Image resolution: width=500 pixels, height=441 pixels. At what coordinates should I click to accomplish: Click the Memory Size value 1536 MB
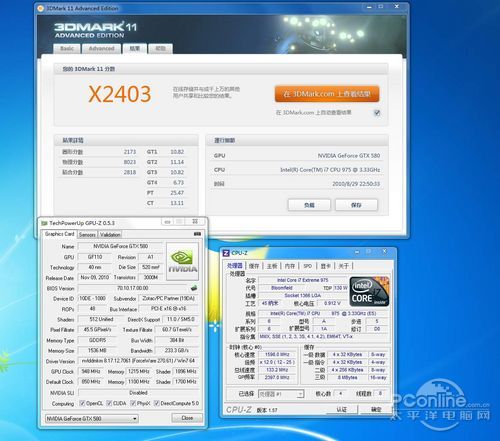click(97, 351)
